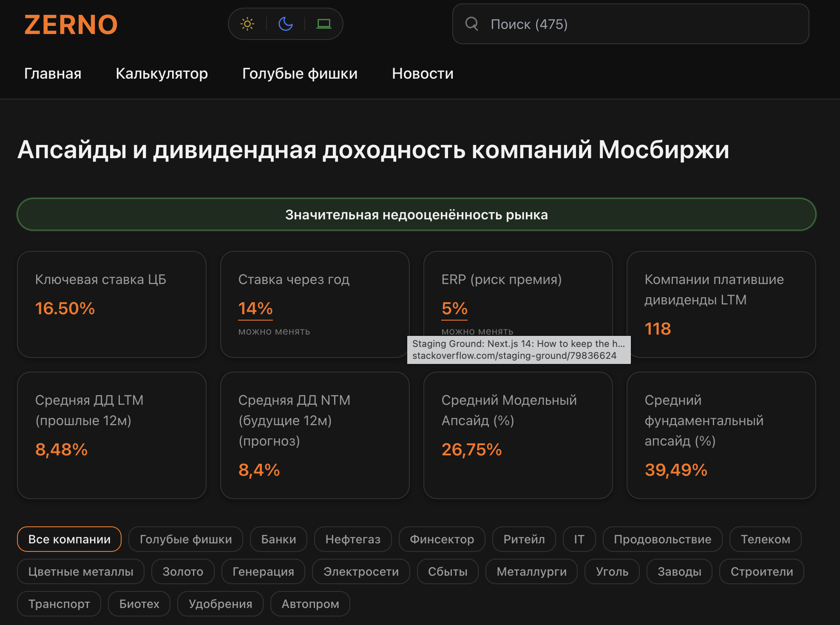Enable the "Нефтегаз" filter chip
The height and width of the screenshot is (625, 840).
coord(353,539)
